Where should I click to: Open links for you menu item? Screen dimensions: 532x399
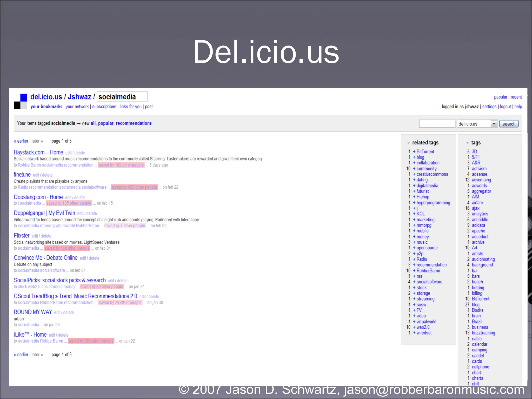[130, 107]
